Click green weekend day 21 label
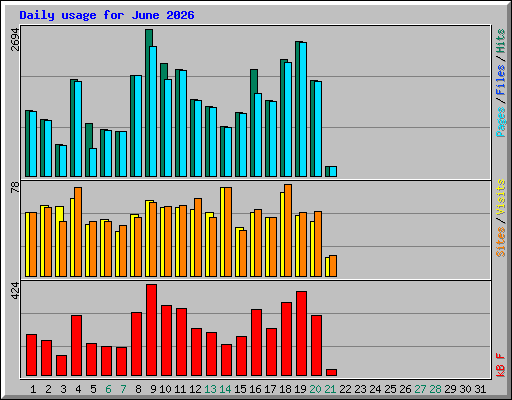512x400 pixels. (x=330, y=389)
